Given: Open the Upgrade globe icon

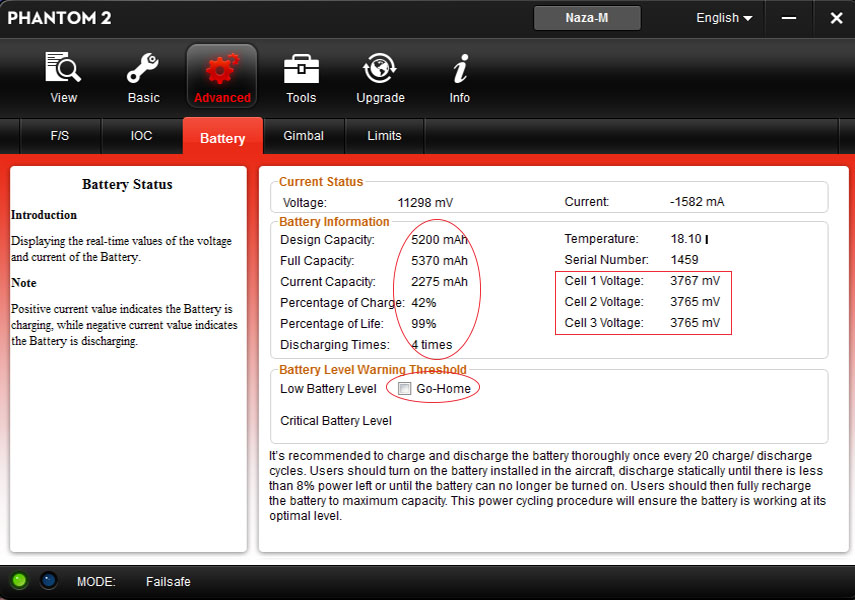Looking at the screenshot, I should click(x=380, y=69).
